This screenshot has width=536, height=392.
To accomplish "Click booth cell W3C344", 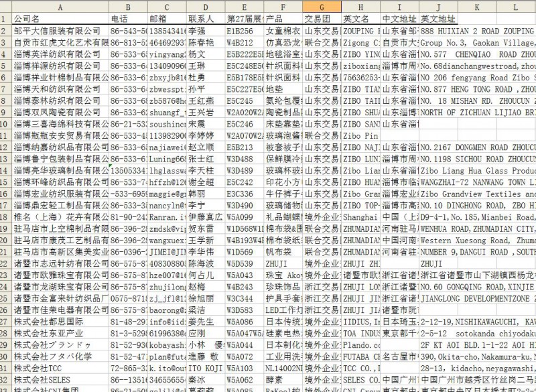I will (245, 298).
